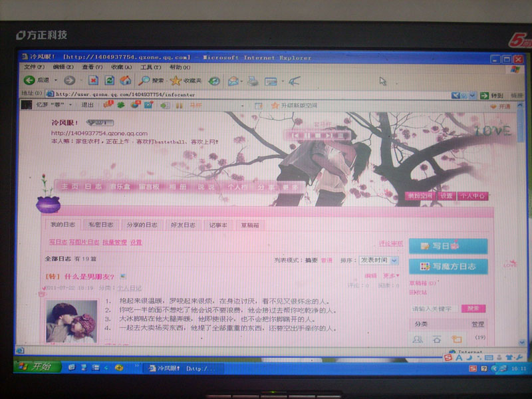Click the Sogou input method S icon
This screenshot has height=399, width=532.
click(448, 358)
